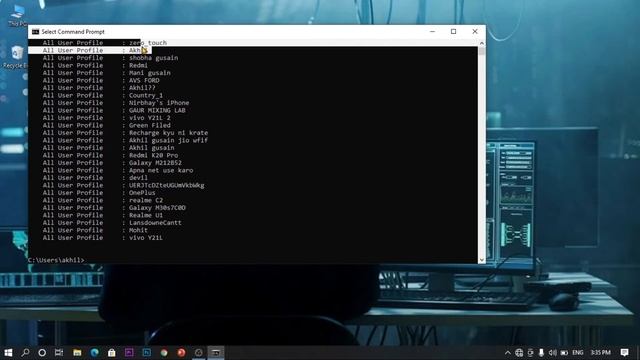Click 'LansdowneCantt' profile text
Viewport: 640px width, 360px height.
click(155, 223)
